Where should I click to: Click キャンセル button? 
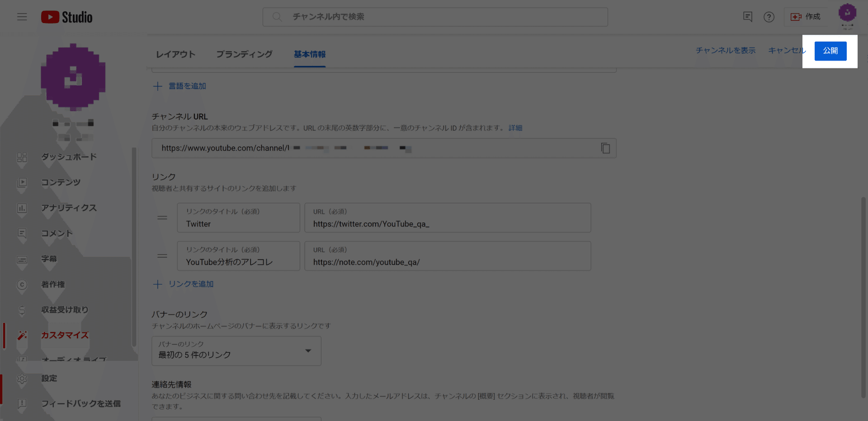click(787, 51)
